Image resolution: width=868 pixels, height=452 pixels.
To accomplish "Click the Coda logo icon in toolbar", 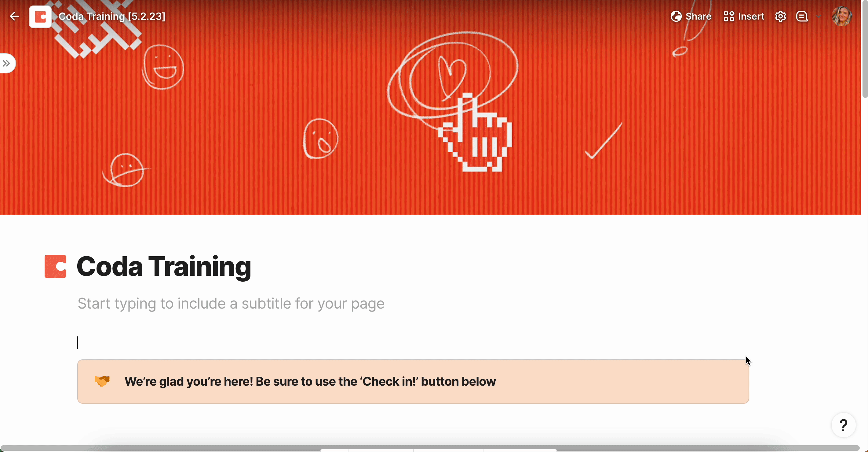I will (40, 16).
